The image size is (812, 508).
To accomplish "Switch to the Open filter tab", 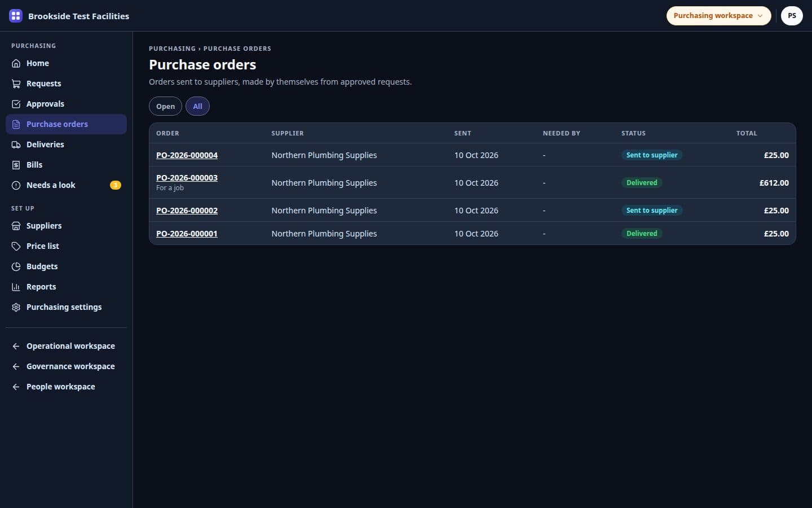I will 165,106.
